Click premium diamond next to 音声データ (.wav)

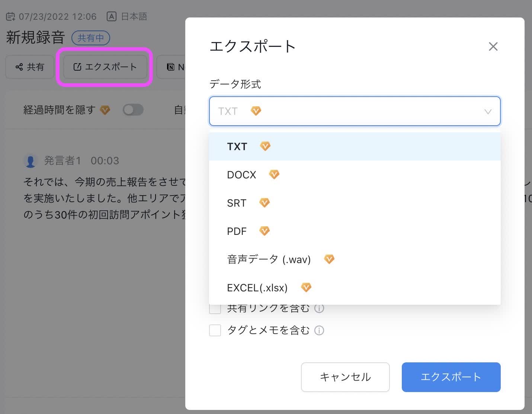click(x=329, y=259)
